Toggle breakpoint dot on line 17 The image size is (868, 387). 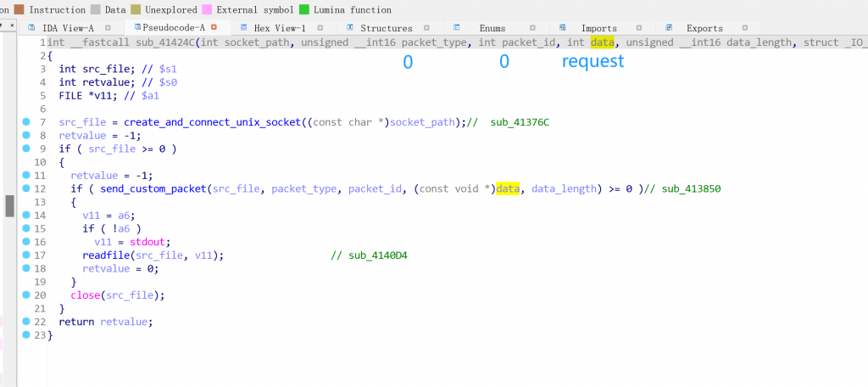[27, 255]
